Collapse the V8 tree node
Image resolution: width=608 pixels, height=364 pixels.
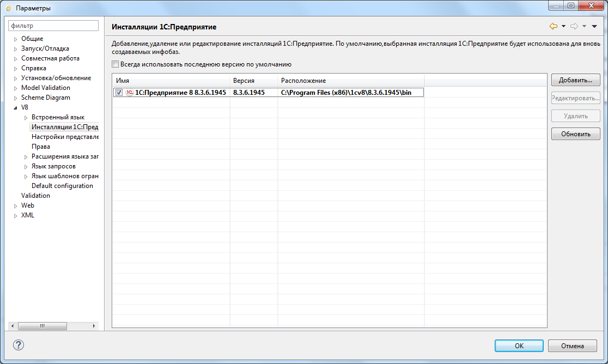(15, 108)
